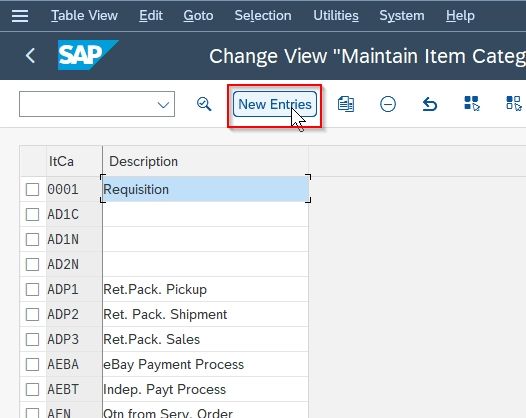Click the empty description cell for AD1N

click(x=205, y=240)
